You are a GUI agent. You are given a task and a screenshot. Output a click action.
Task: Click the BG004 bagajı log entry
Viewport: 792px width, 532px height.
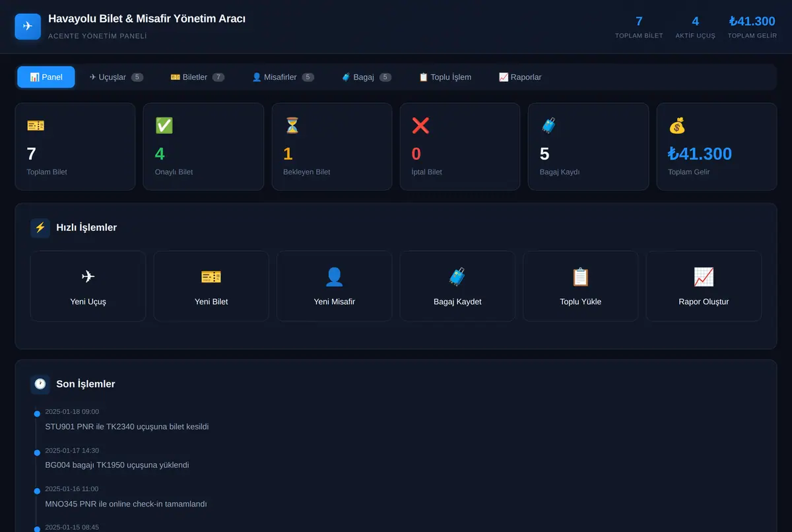[117, 465]
